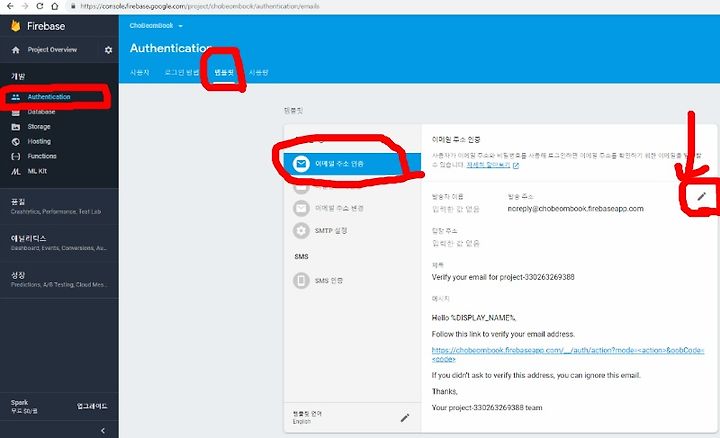Collapse the sidebar with the chevron
Viewport: 720px width, 438px height.
103,431
